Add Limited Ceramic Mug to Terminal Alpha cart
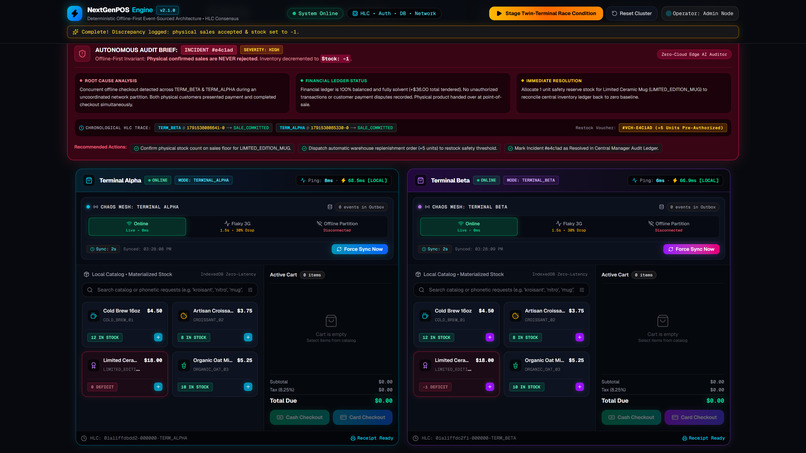The height and width of the screenshot is (453, 806). coord(158,387)
